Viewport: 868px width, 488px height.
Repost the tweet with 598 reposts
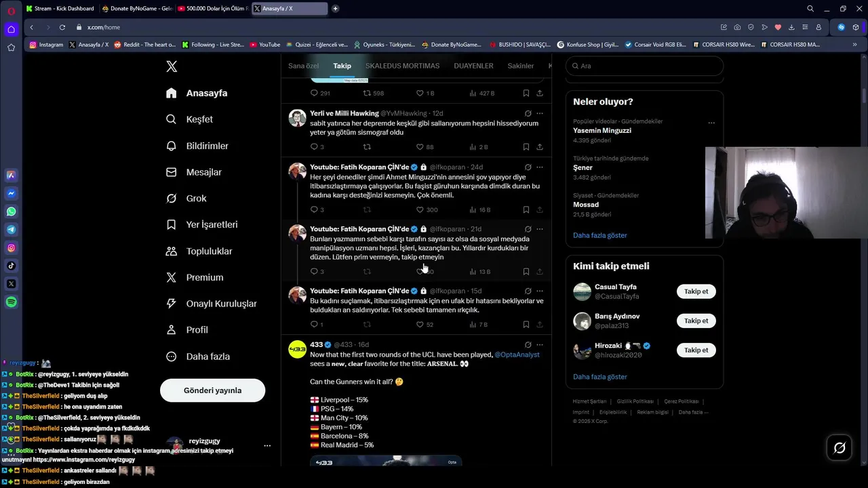click(367, 93)
